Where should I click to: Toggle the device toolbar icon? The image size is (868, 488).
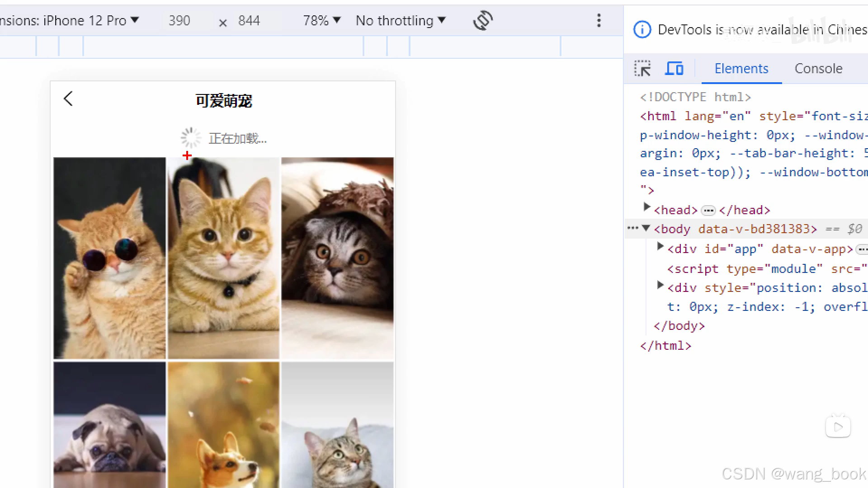(x=674, y=69)
